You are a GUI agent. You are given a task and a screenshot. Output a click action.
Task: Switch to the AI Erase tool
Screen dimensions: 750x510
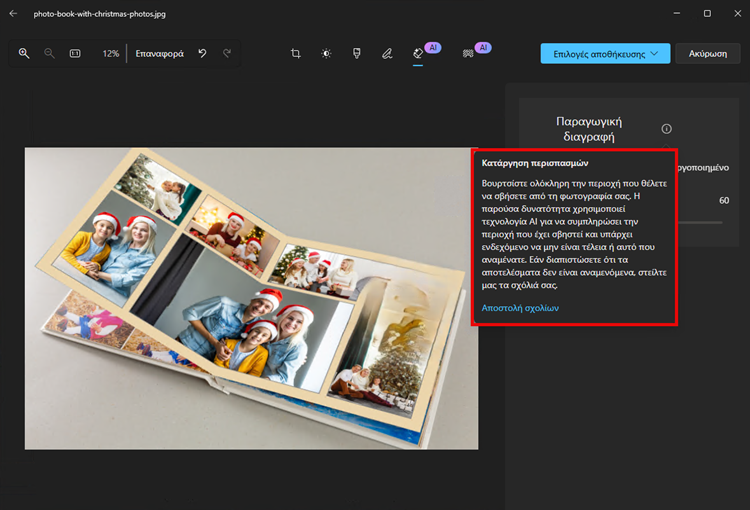point(418,54)
